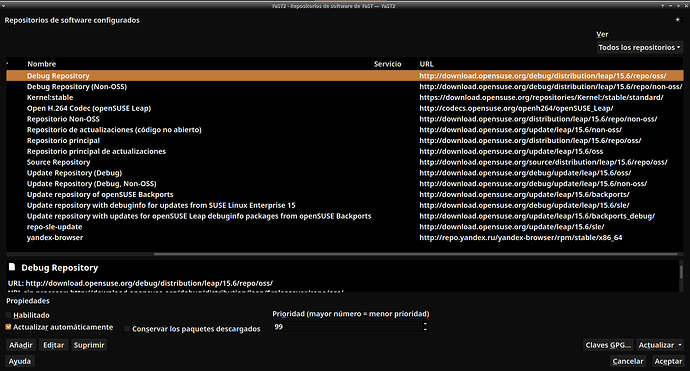Click the Añadir button

pyautogui.click(x=21, y=345)
